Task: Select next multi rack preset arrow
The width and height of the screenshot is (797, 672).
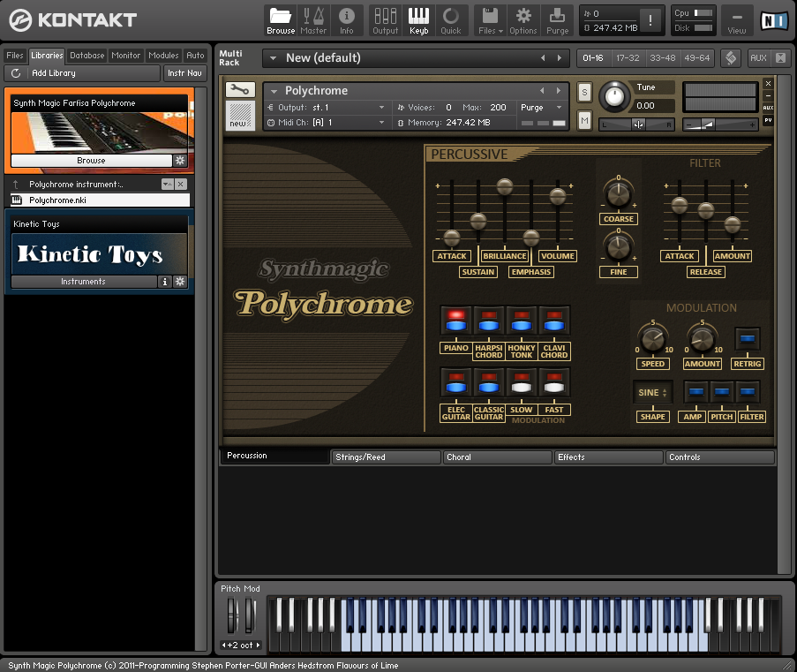Action: coord(560,58)
